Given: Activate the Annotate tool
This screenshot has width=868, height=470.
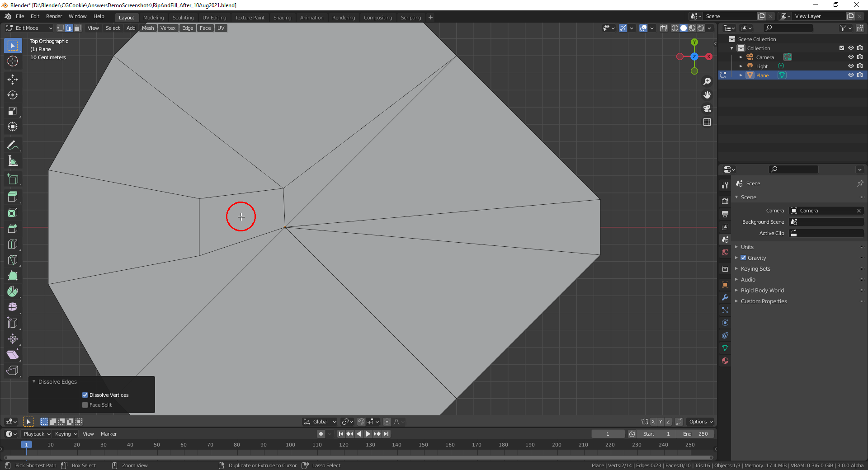Looking at the screenshot, I should tap(13, 145).
